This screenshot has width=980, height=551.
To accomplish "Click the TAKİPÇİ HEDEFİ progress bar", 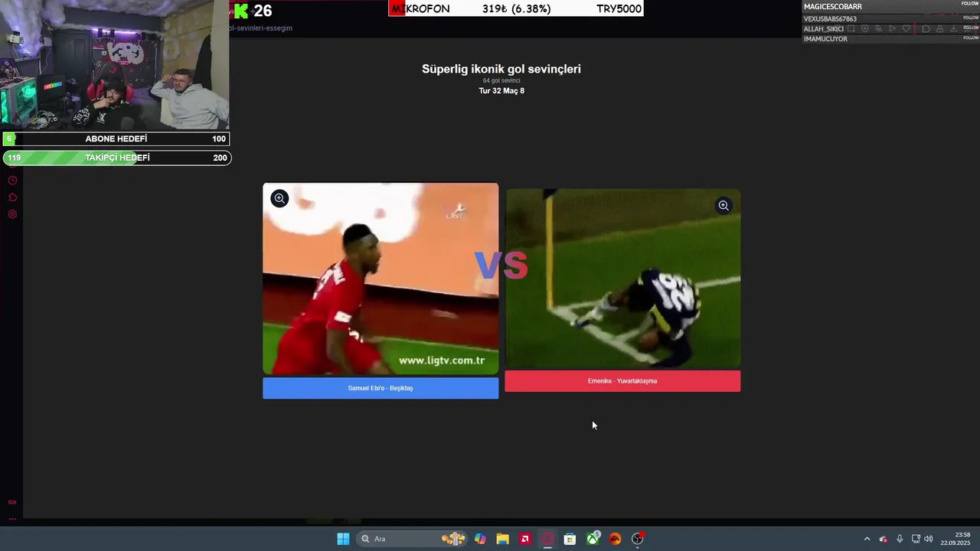I will click(116, 158).
